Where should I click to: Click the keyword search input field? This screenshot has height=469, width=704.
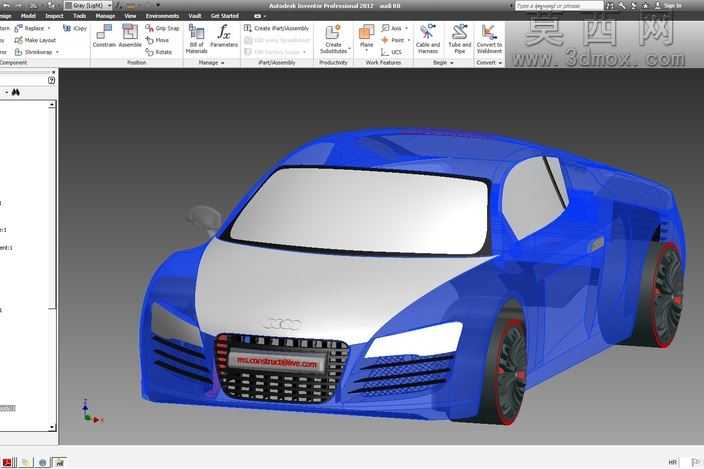[559, 5]
